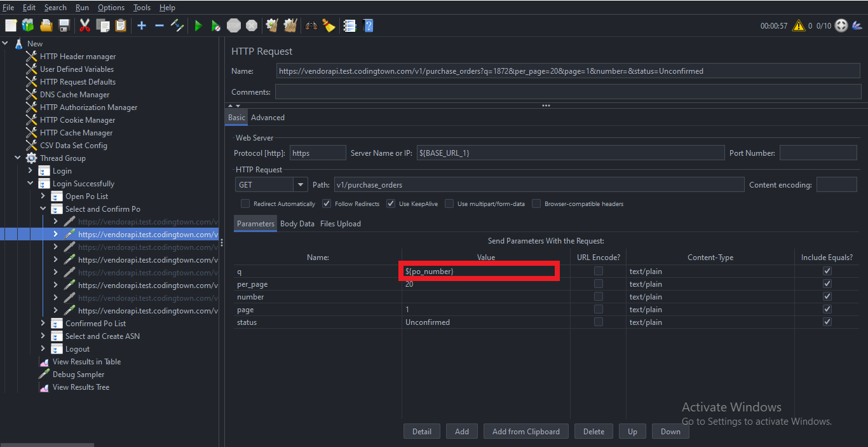Click the Add parameter button
The width and height of the screenshot is (868, 447).
[462, 431]
